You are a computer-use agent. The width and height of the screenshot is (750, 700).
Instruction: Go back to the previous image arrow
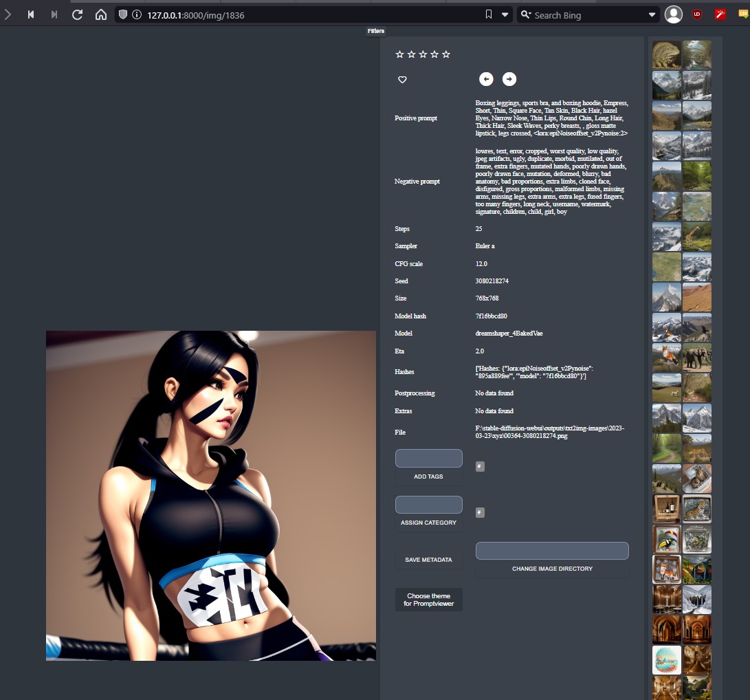click(486, 79)
